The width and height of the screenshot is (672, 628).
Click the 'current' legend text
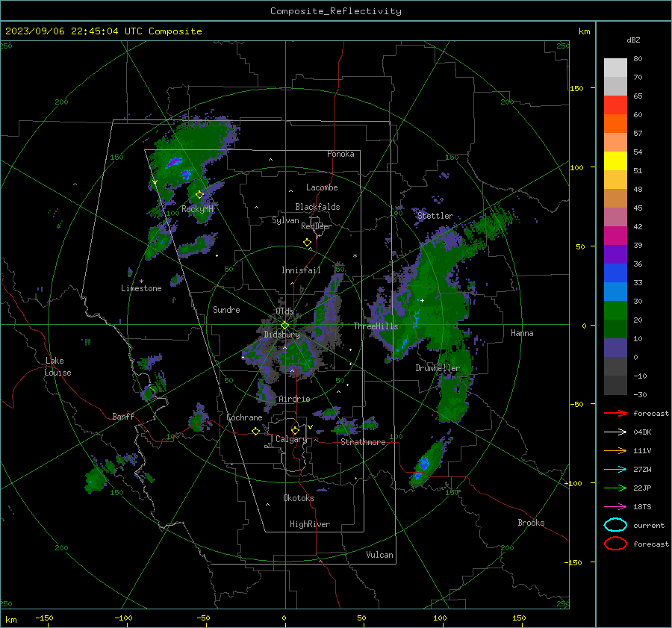[649, 525]
